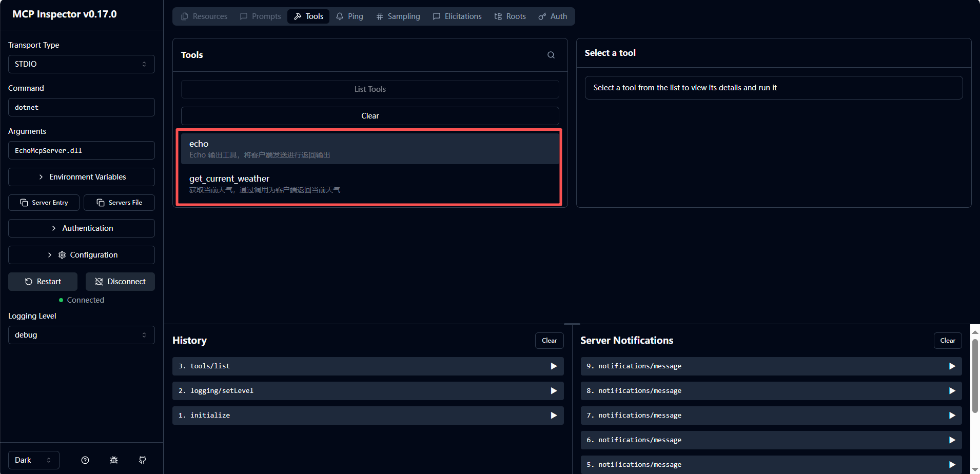
Task: Switch to the Resources tab
Action: (x=204, y=16)
